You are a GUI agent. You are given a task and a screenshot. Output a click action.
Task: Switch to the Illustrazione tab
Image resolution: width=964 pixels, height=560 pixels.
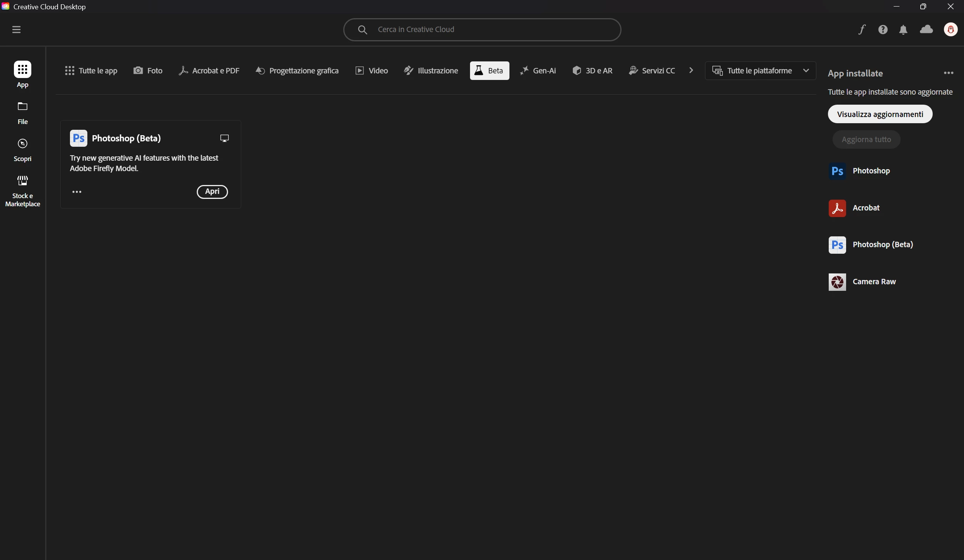(431, 71)
